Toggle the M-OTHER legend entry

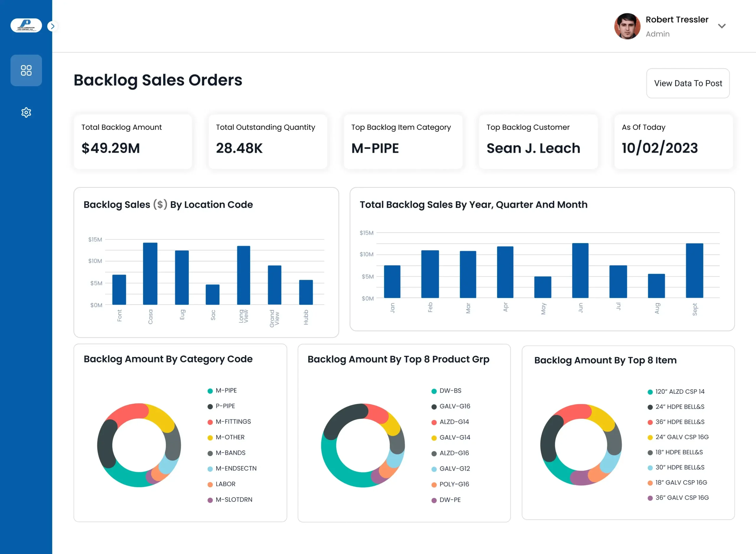pyautogui.click(x=226, y=437)
